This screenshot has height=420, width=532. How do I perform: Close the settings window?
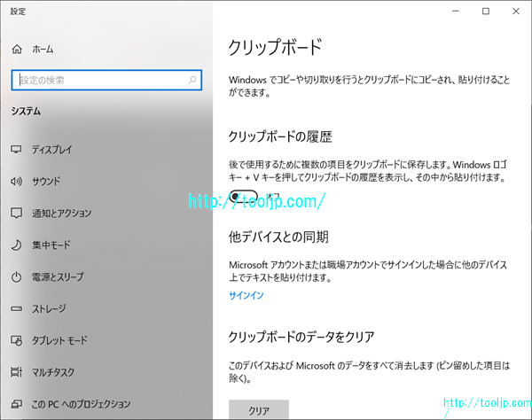pos(516,12)
